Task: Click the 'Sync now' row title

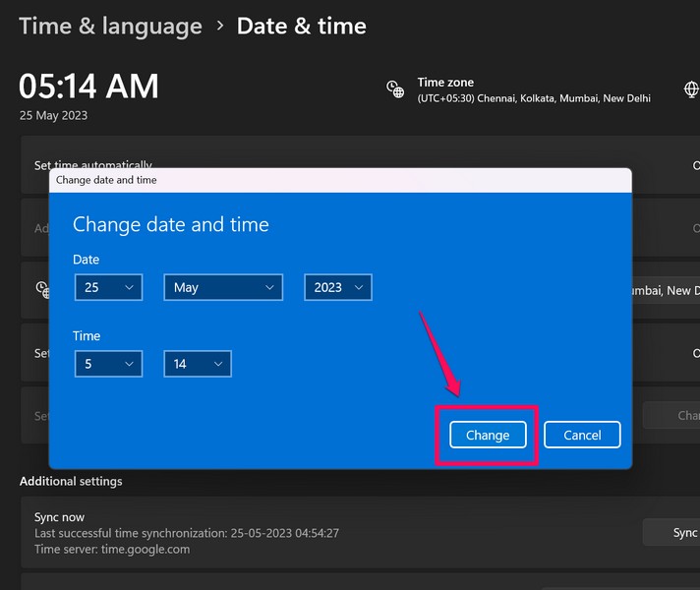Action: point(59,517)
